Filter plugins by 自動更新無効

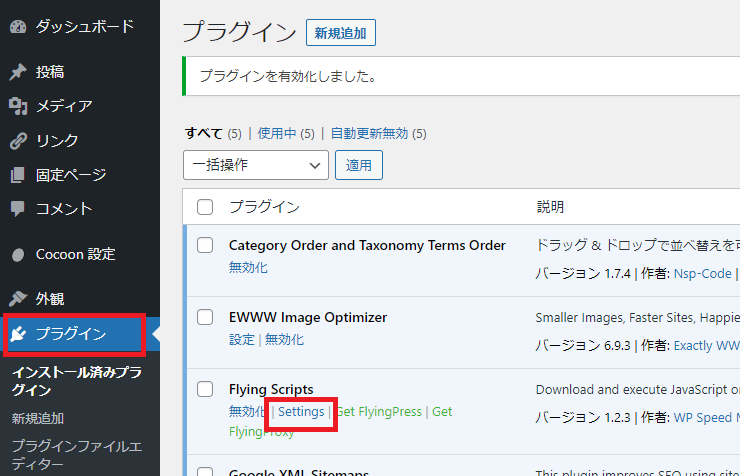pos(369,134)
